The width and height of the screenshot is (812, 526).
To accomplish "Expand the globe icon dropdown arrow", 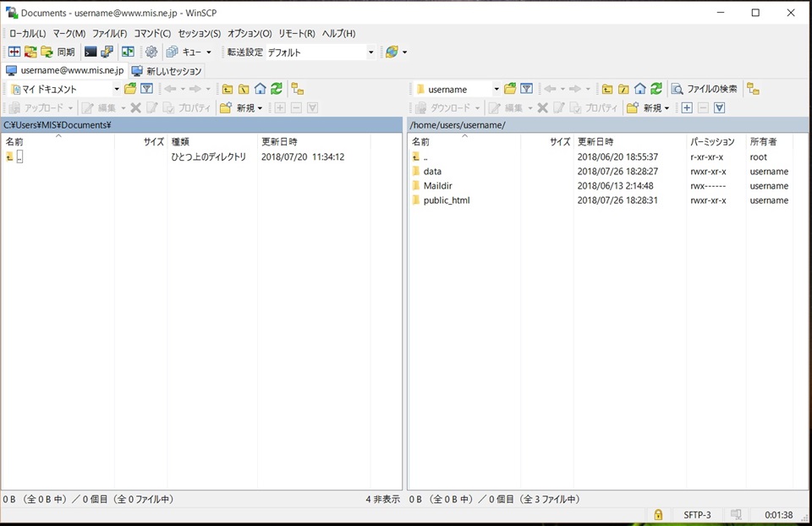I will (x=405, y=52).
